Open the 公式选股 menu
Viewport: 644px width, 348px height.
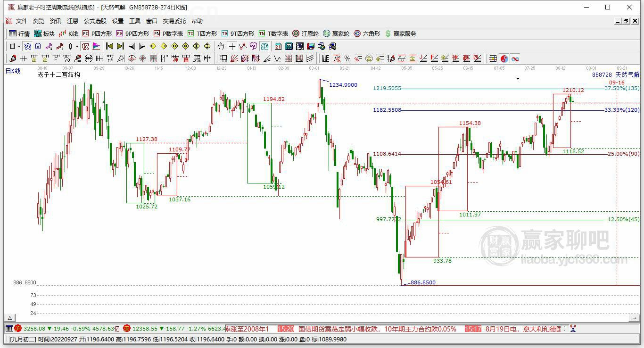coord(95,21)
